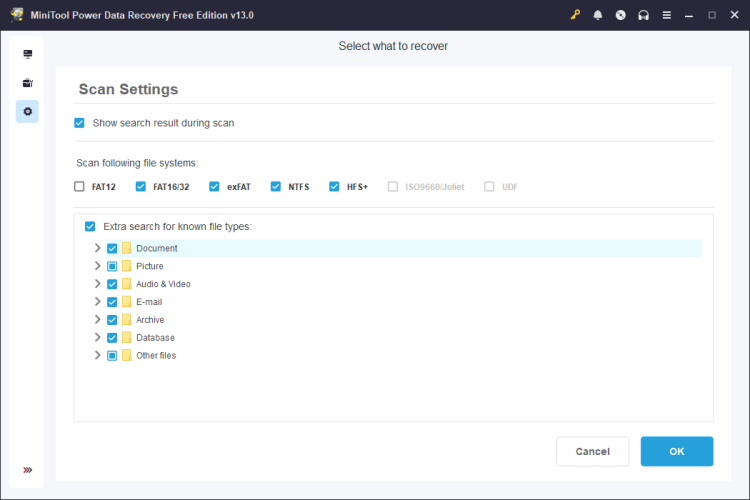Check the Picture file type checkbox

tap(112, 266)
